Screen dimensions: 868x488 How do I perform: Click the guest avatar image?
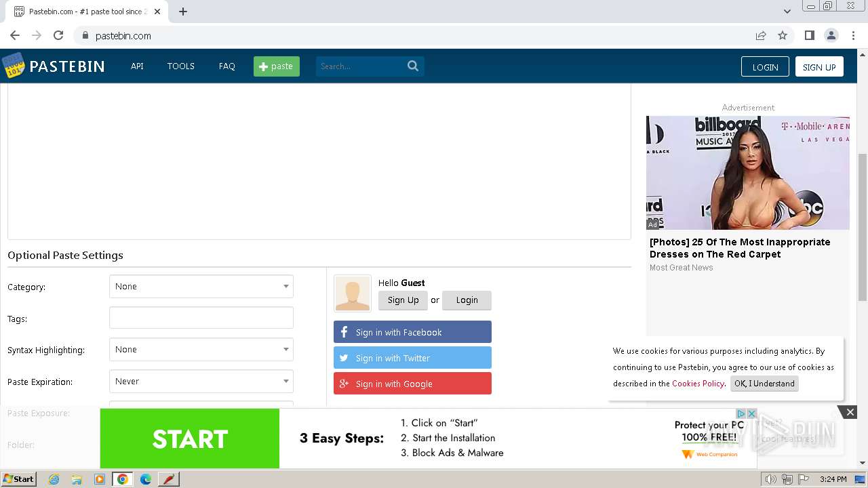[x=353, y=293]
